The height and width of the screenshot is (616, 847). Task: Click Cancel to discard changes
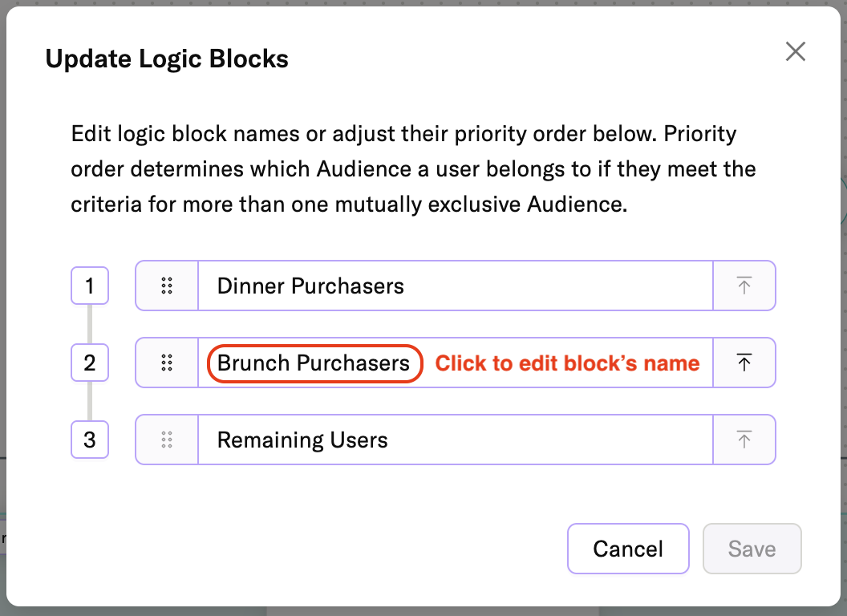pos(628,549)
